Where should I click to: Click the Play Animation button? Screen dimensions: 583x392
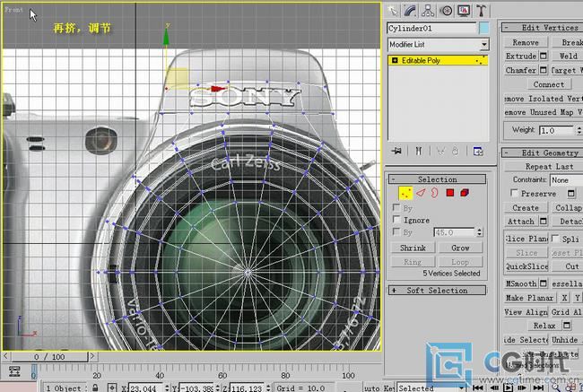(x=508, y=388)
